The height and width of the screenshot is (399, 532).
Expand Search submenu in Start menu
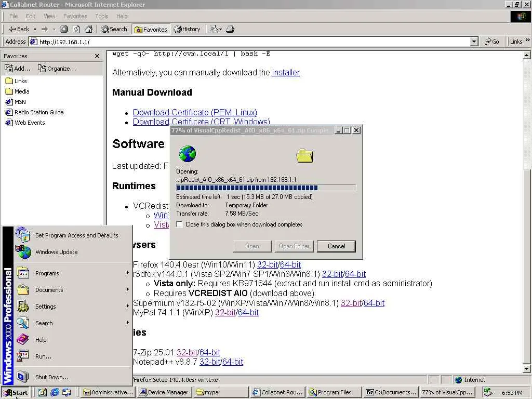coord(73,323)
